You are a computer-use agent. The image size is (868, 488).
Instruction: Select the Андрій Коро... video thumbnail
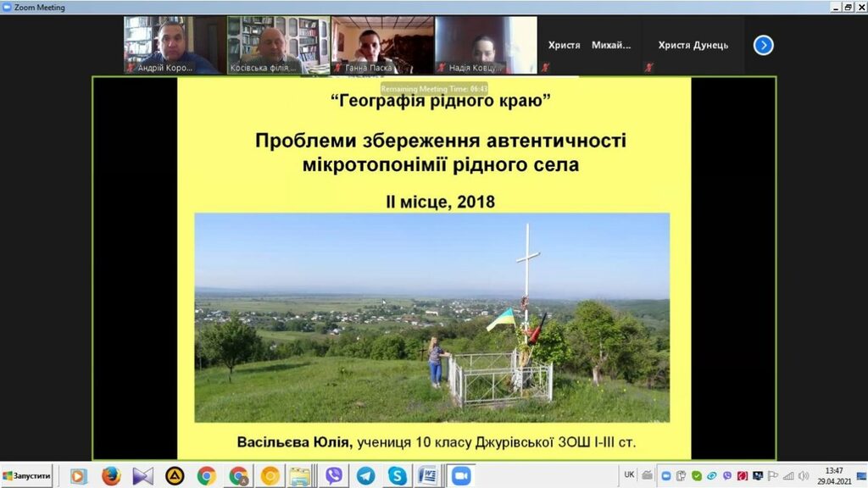tap(175, 45)
